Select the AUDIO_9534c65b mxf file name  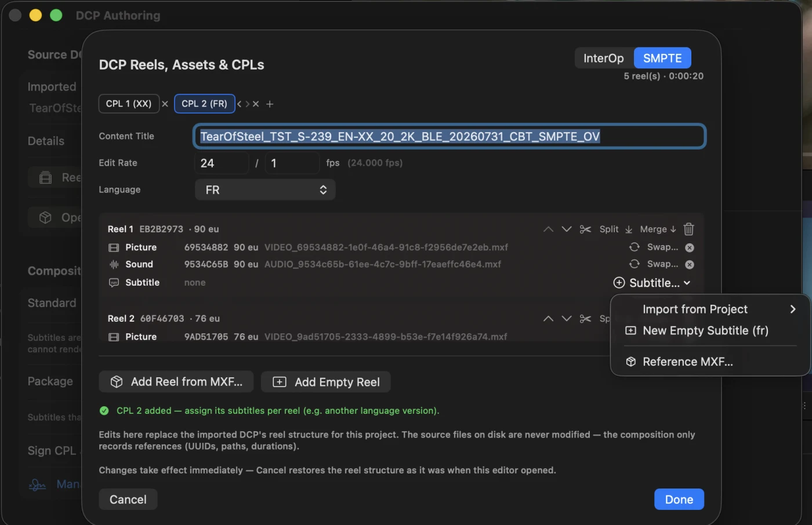point(383,264)
